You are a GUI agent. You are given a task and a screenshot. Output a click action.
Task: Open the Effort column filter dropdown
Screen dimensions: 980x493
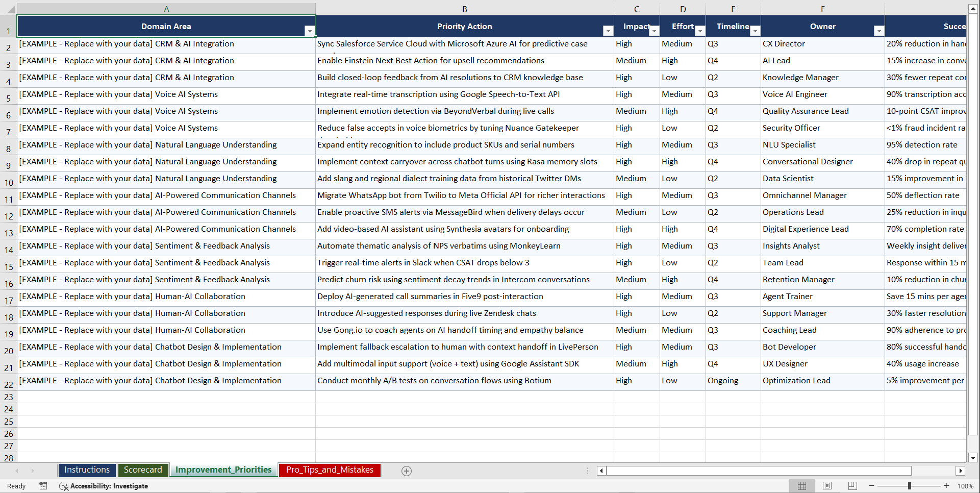pyautogui.click(x=699, y=31)
